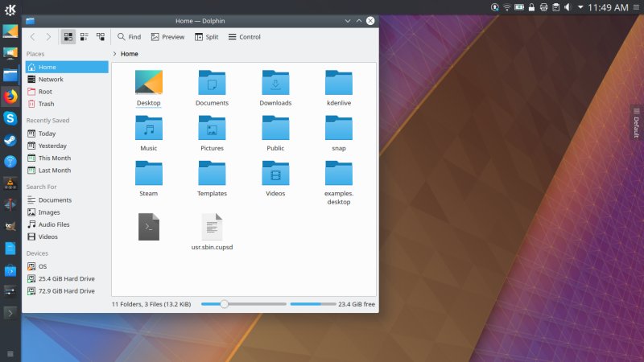644x362 pixels.
Task: Select the Videos folder icon in file view
Action: click(x=275, y=173)
